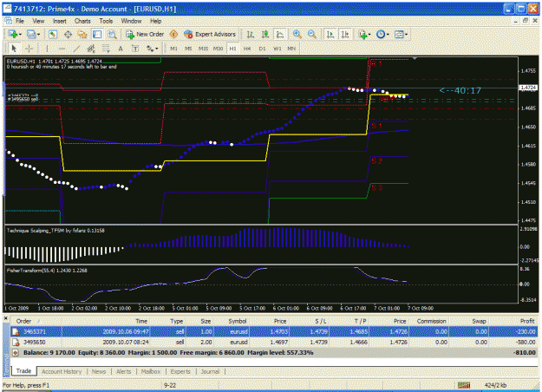The width and height of the screenshot is (542, 392).
Task: Switch to the Experts tab
Action: [x=180, y=371]
